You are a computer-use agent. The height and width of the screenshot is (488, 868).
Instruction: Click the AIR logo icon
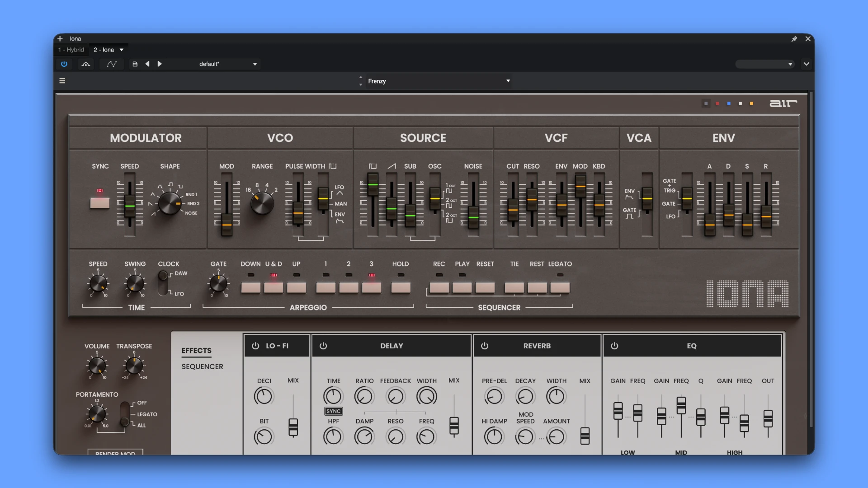(x=783, y=103)
